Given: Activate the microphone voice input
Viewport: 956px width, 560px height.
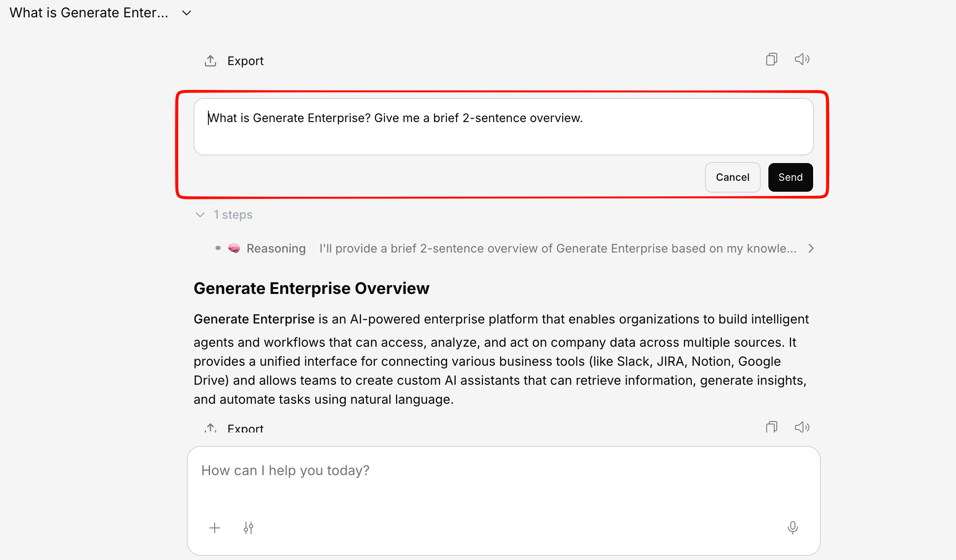Looking at the screenshot, I should [x=792, y=527].
